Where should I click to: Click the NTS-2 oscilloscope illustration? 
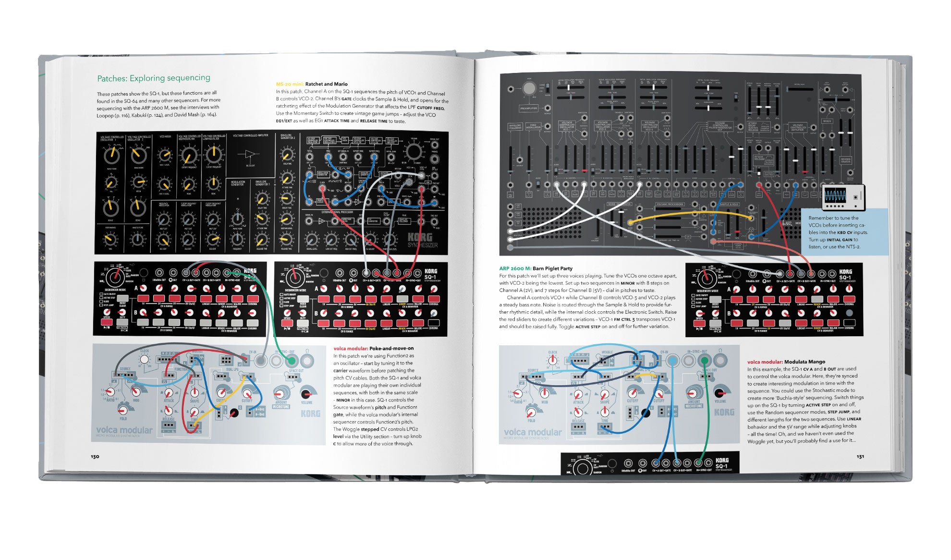pyautogui.click(x=843, y=197)
